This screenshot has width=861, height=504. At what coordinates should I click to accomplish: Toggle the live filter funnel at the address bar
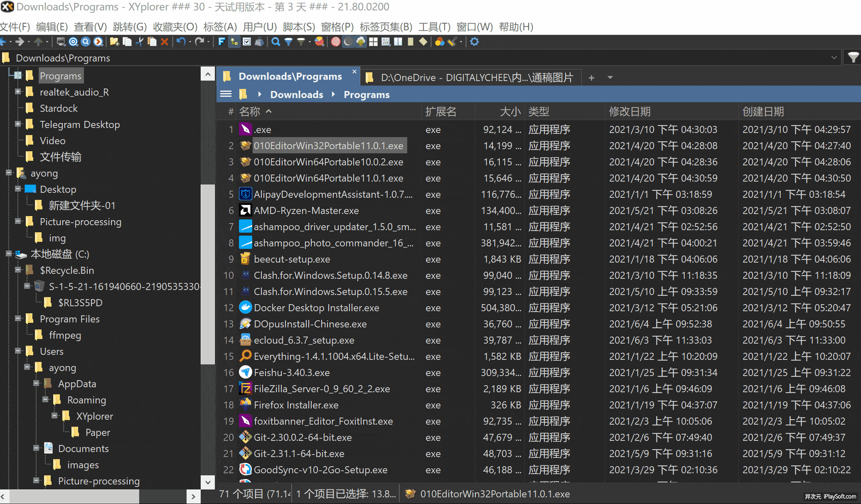pyautogui.click(x=853, y=57)
